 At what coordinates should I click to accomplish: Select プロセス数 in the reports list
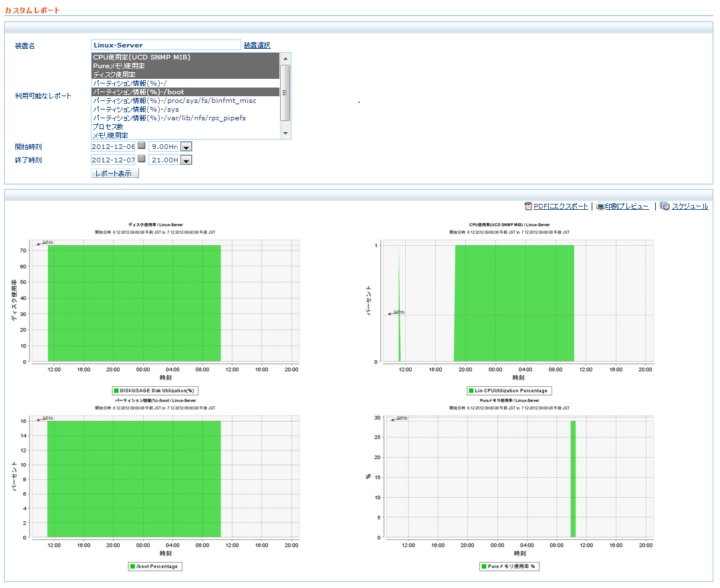click(108, 126)
